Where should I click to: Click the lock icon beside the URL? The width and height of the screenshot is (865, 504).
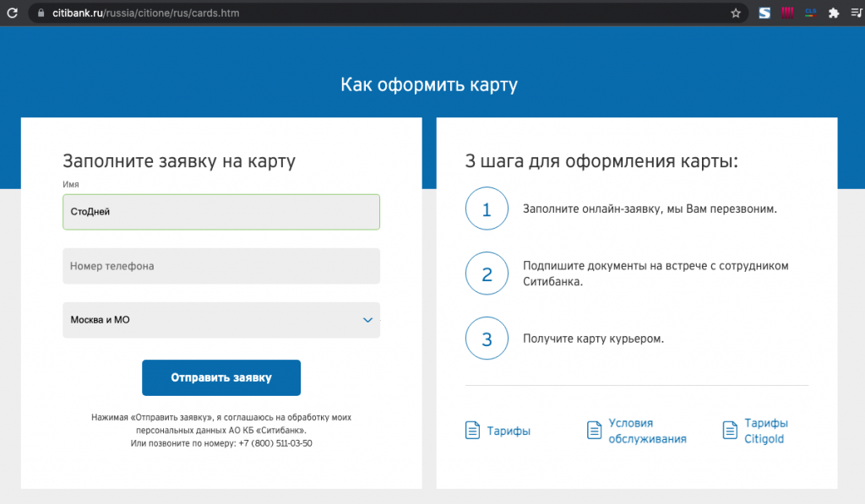point(41,13)
